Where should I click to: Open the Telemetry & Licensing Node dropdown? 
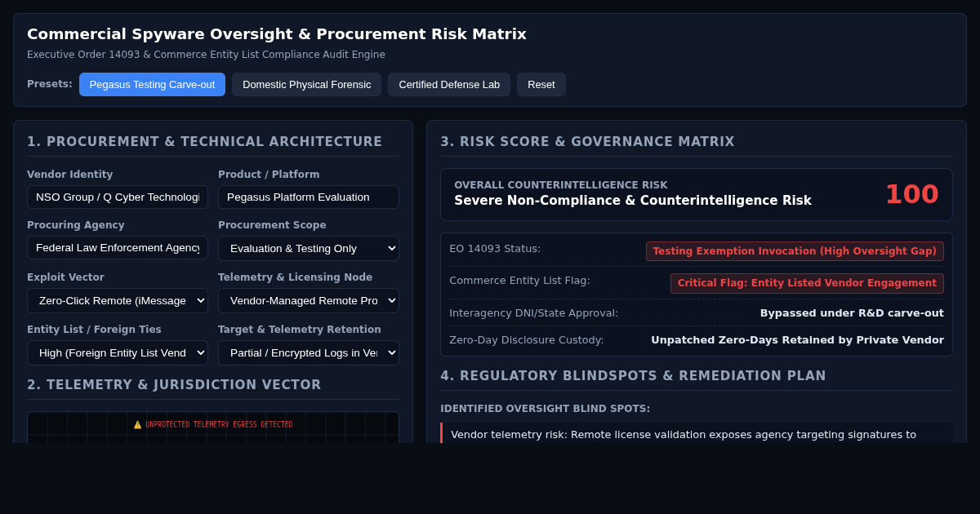click(309, 300)
